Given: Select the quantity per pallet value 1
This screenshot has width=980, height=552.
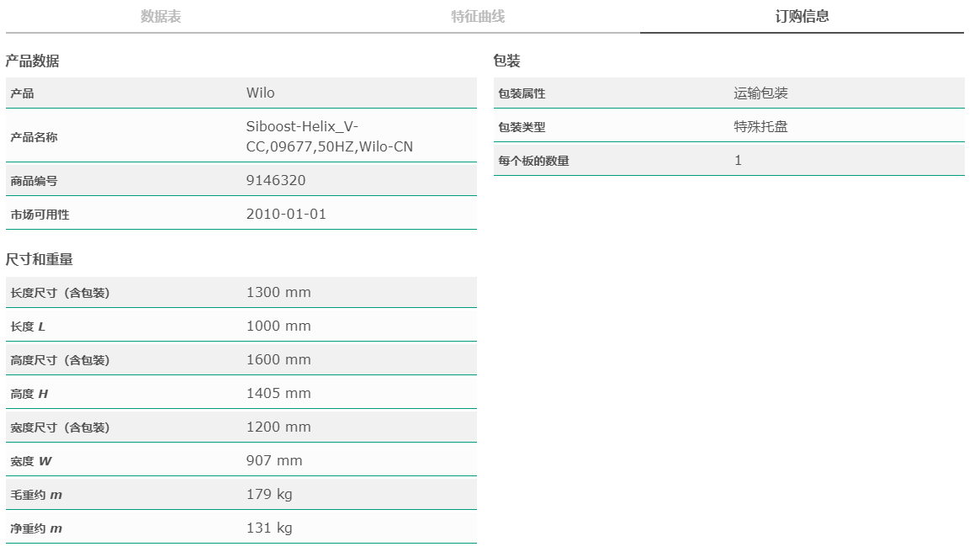Looking at the screenshot, I should 738,160.
